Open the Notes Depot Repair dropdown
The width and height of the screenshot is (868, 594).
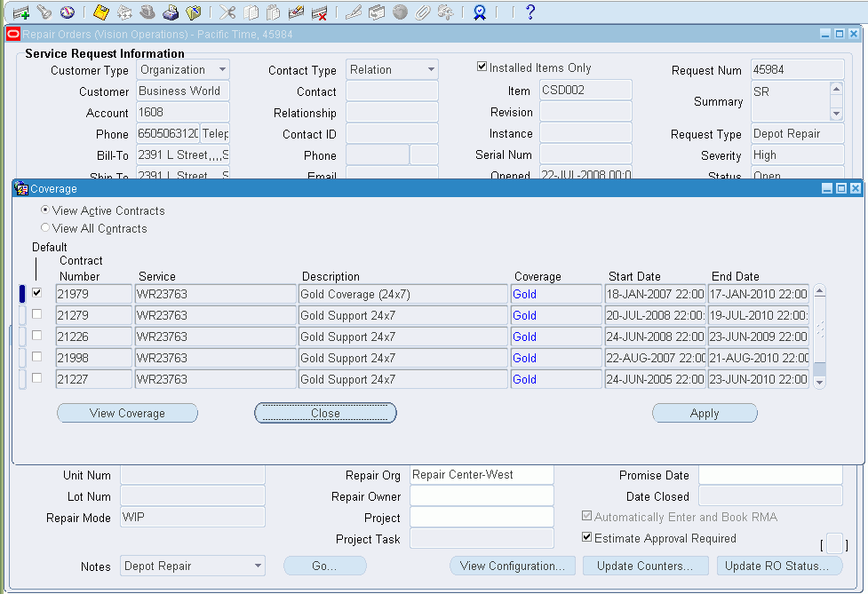point(258,566)
